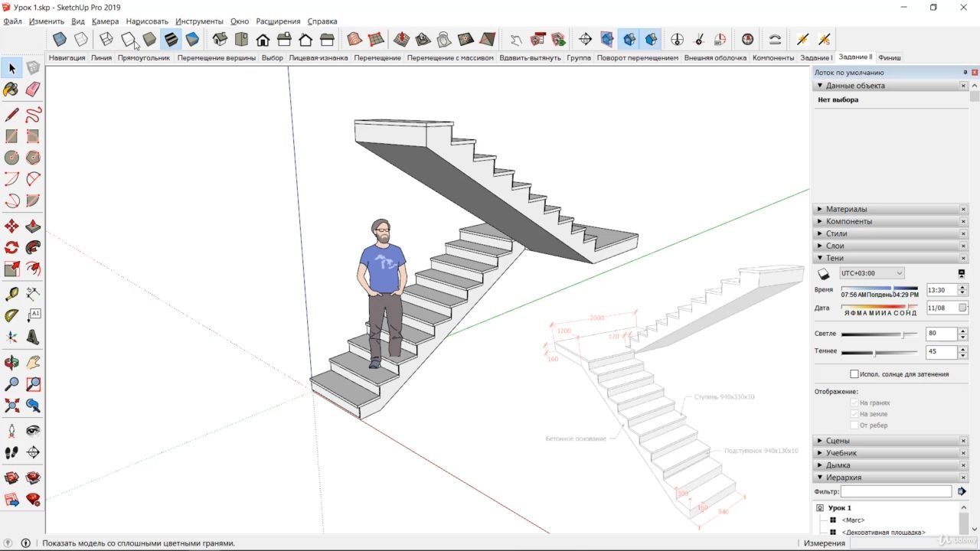980x551 pixels.
Task: Click the status bar info circle icon
Action: 25,543
